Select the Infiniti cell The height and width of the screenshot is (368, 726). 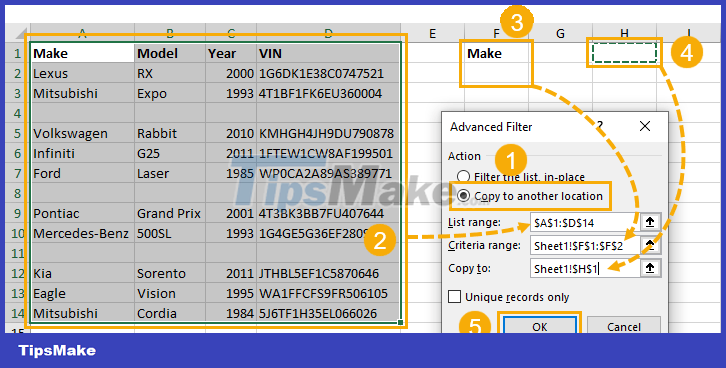point(82,153)
